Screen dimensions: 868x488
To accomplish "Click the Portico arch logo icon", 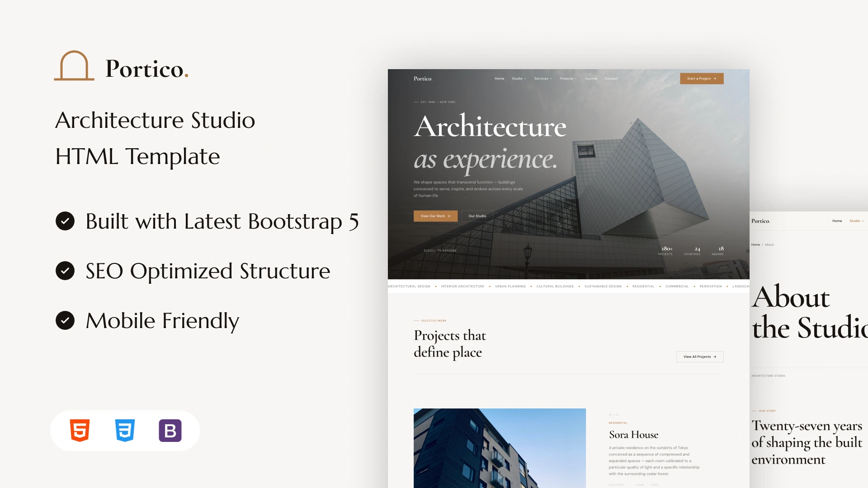I will tap(74, 66).
